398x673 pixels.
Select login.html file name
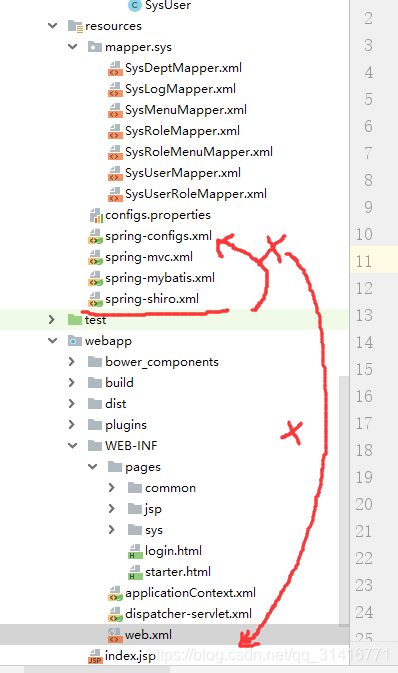point(173,551)
